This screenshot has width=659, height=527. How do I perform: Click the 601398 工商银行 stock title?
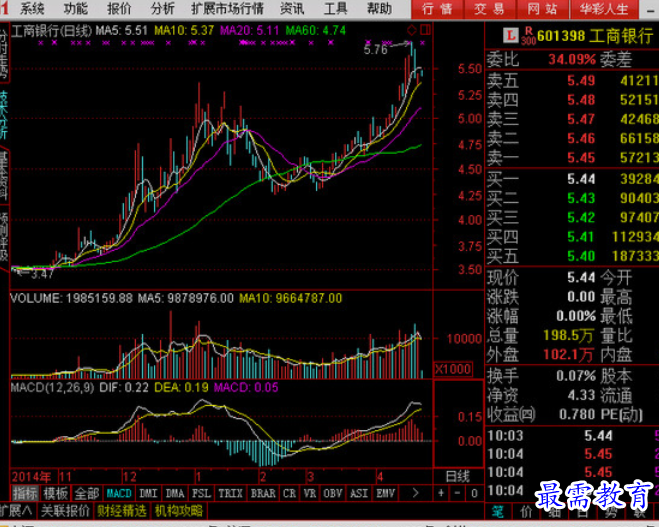(x=595, y=36)
